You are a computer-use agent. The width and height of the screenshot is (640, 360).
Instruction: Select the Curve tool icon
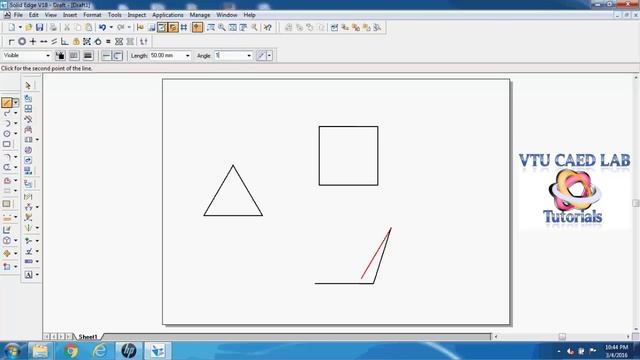point(7,113)
